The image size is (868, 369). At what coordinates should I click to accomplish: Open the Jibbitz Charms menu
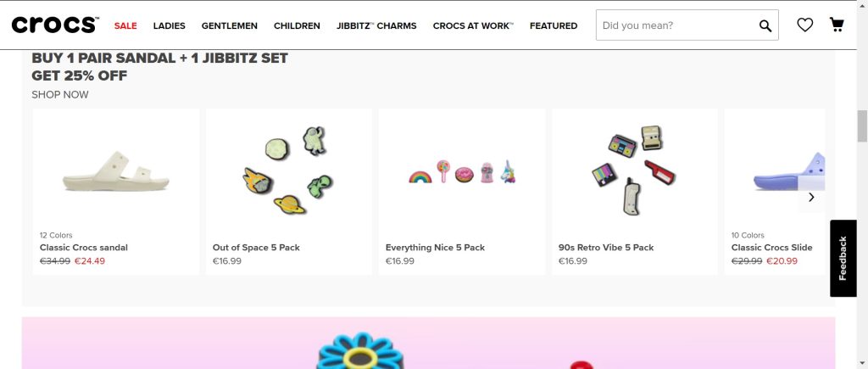376,25
